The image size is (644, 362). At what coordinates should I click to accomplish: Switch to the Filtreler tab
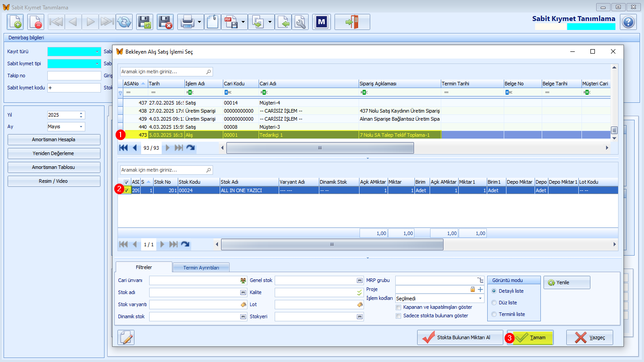click(143, 267)
